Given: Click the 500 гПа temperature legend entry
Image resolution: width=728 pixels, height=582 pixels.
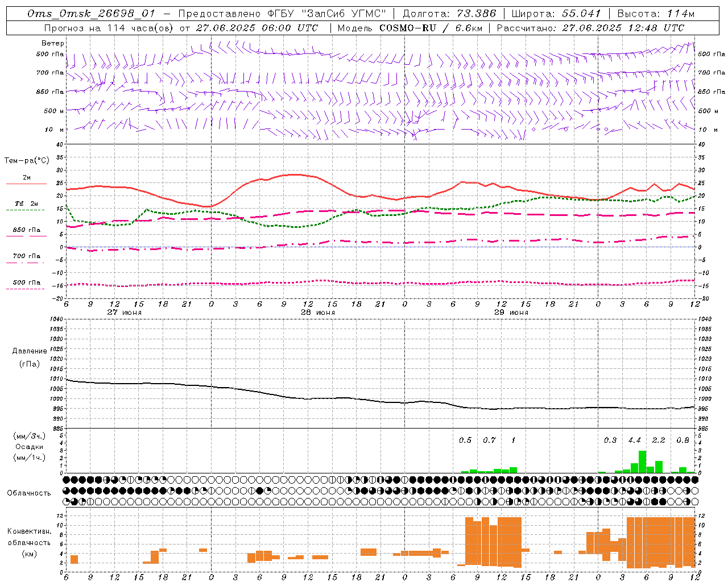Looking at the screenshot, I should 27,282.
